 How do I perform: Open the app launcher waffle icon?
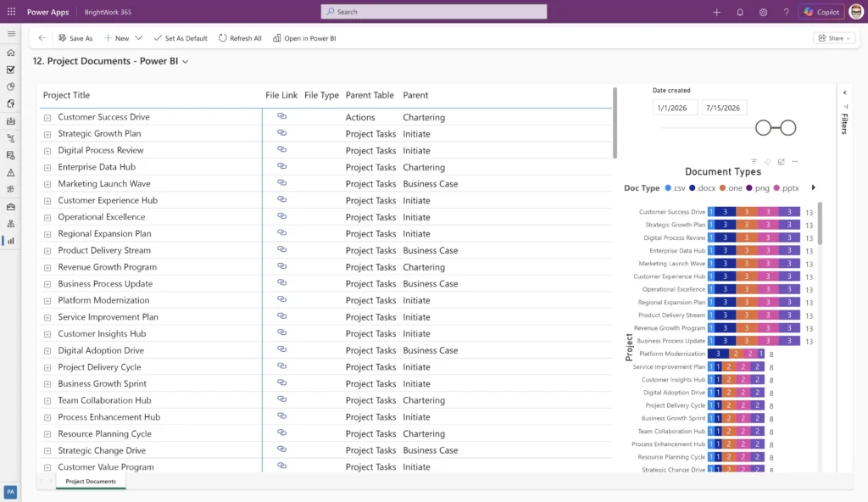pos(11,12)
